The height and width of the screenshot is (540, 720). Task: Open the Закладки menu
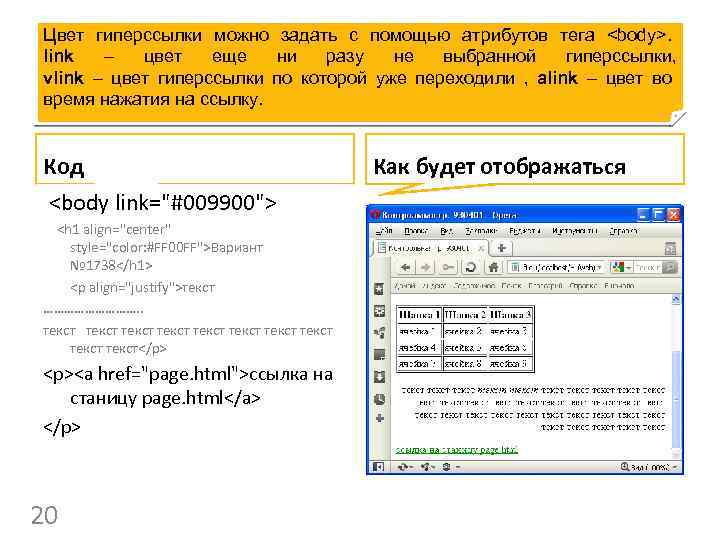(481, 231)
